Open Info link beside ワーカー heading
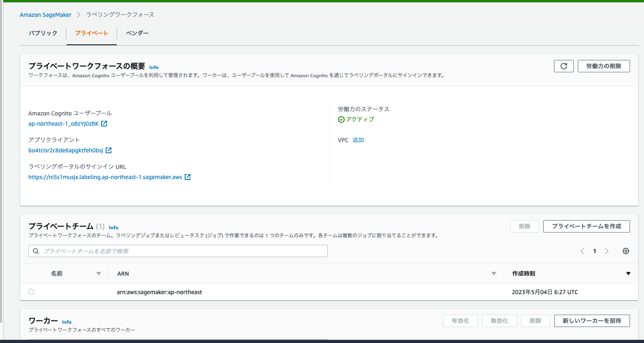This screenshot has width=644, height=343. [67, 322]
